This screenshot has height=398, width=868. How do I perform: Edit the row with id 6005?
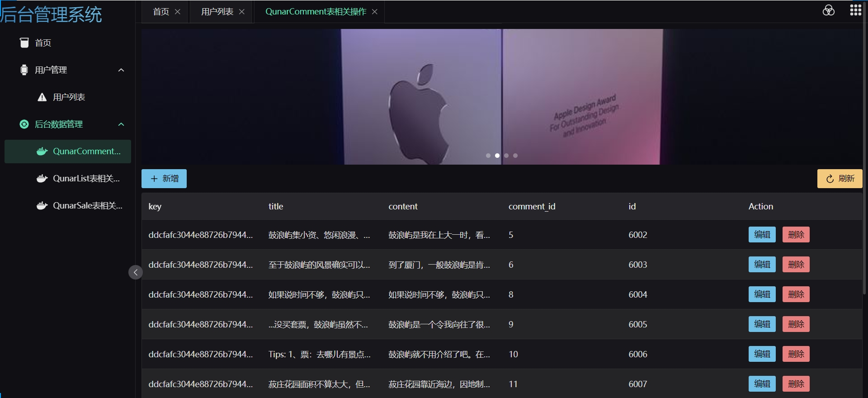(x=762, y=324)
